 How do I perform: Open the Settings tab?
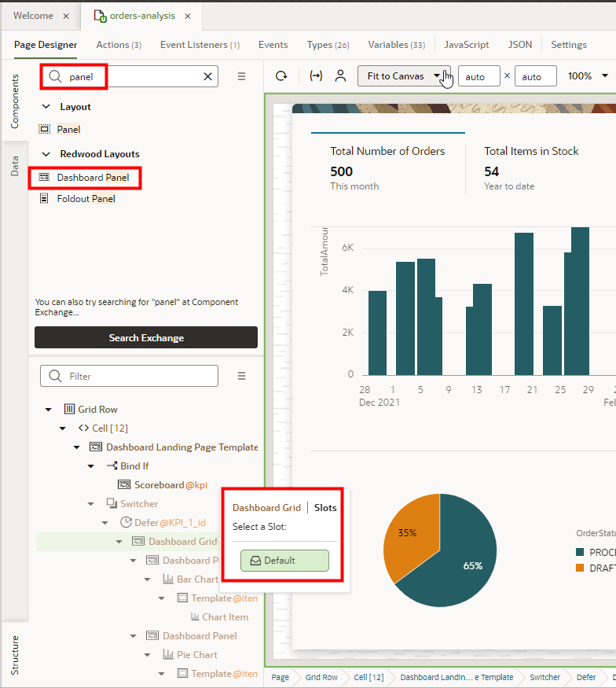pos(569,45)
